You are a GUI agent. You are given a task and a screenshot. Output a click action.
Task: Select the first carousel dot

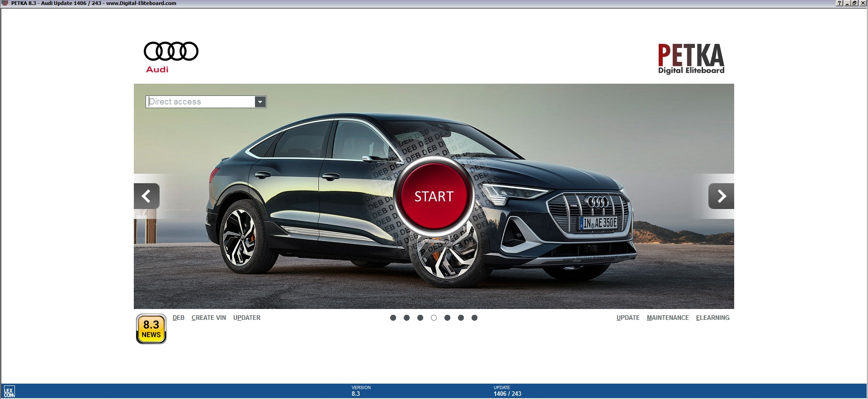393,318
